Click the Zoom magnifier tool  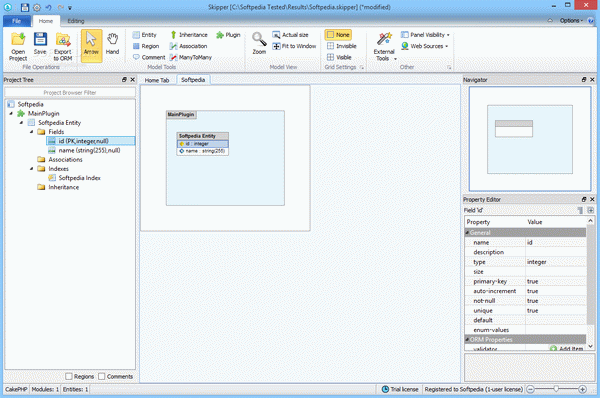point(259,44)
